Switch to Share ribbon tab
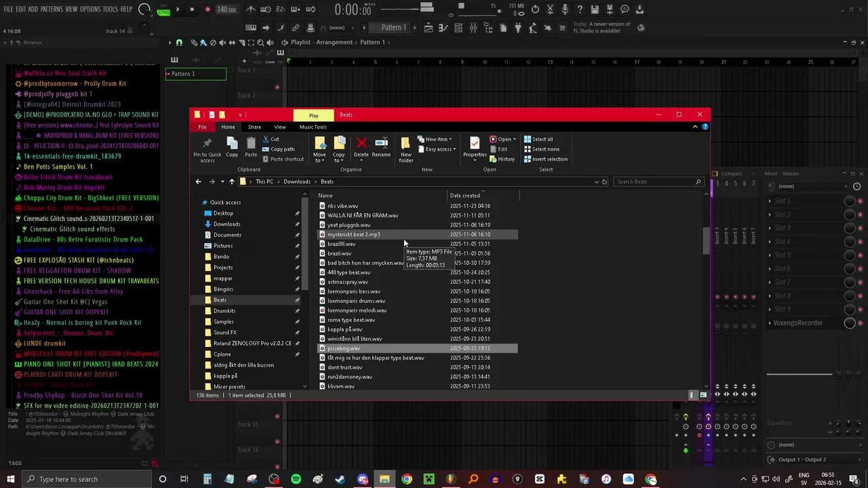 [x=254, y=127]
